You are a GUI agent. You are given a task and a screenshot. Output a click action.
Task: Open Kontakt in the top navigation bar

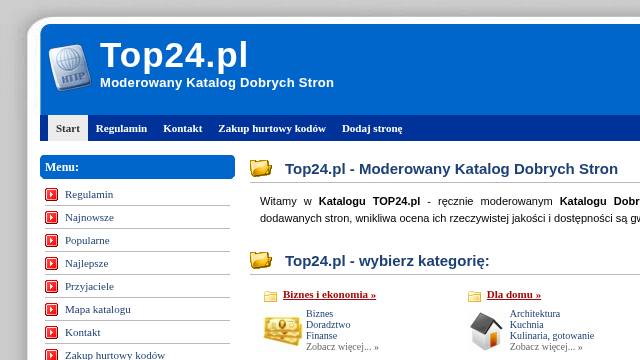pyautogui.click(x=182, y=129)
